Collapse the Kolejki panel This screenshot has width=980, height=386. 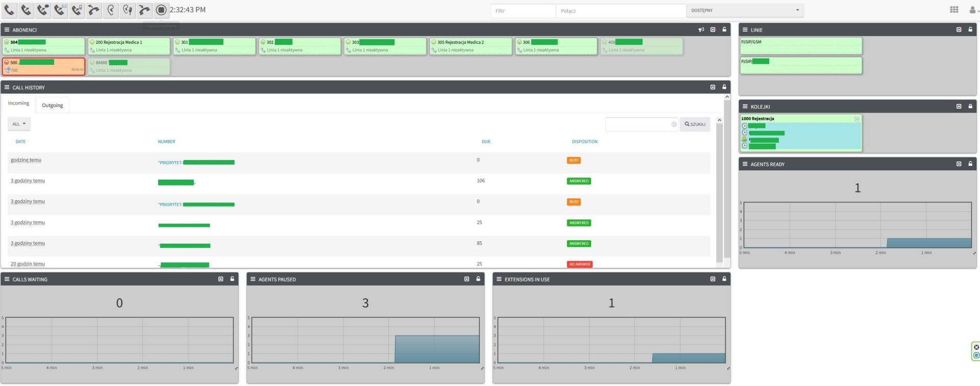coord(959,106)
